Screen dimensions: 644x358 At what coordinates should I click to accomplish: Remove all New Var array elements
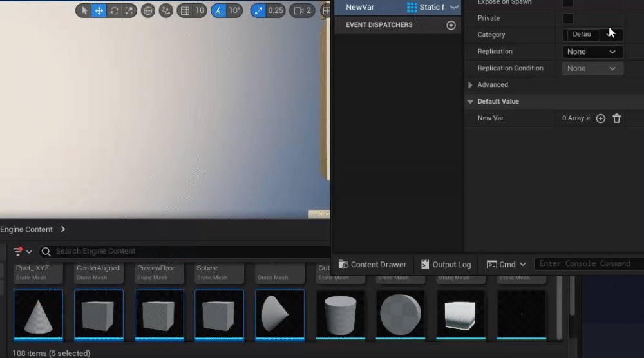pos(616,118)
